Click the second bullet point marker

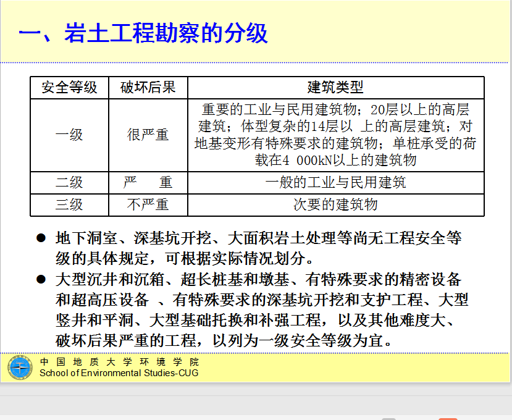[x=41, y=279]
